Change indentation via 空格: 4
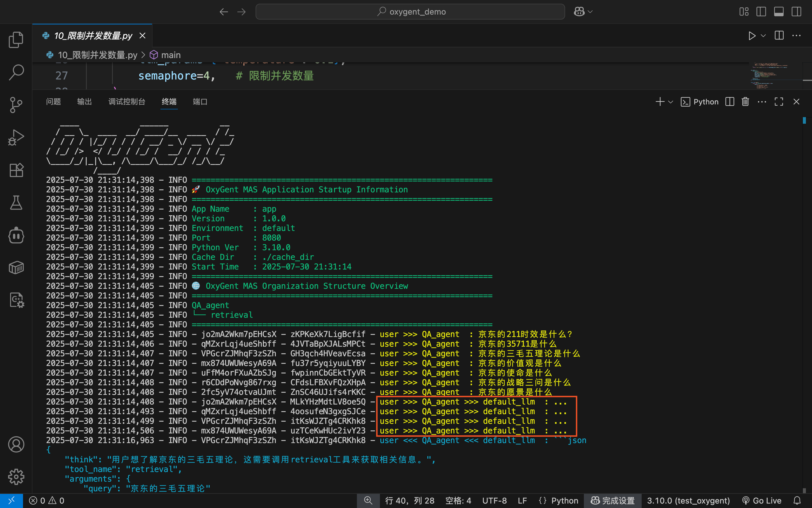Screen dimensions: 812x508 click(458, 501)
